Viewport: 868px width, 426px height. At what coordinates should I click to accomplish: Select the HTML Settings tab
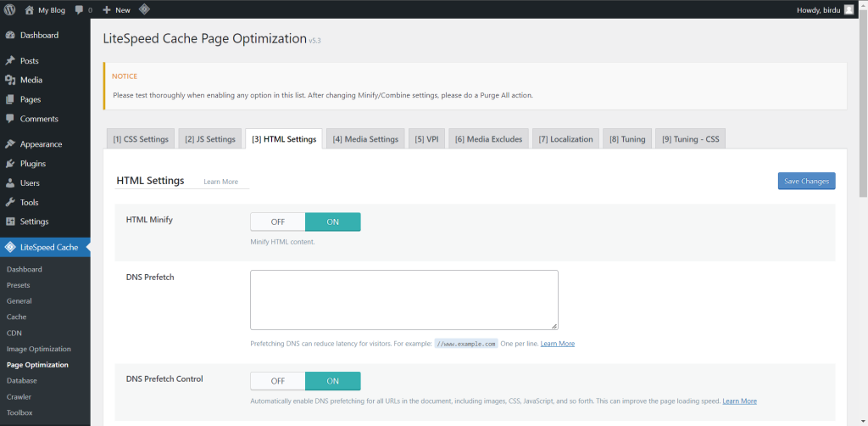284,139
